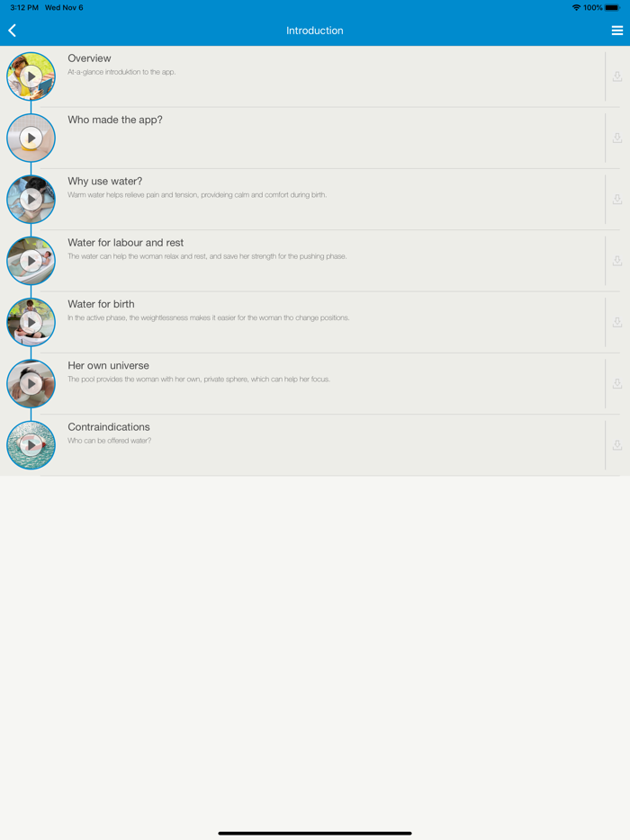Viewport: 630px width, 840px height.
Task: Play the Contraindications video thumbnail
Action: coord(31,445)
